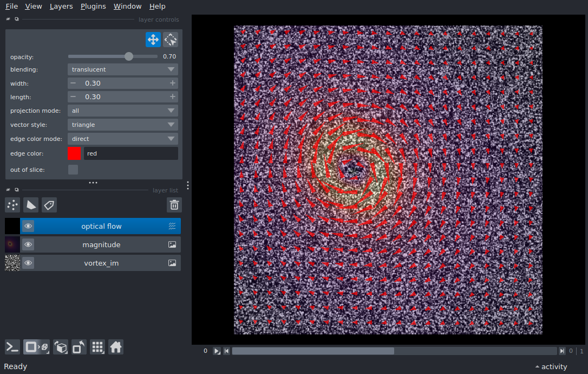Reset view with home button
588x374 pixels.
(116, 347)
